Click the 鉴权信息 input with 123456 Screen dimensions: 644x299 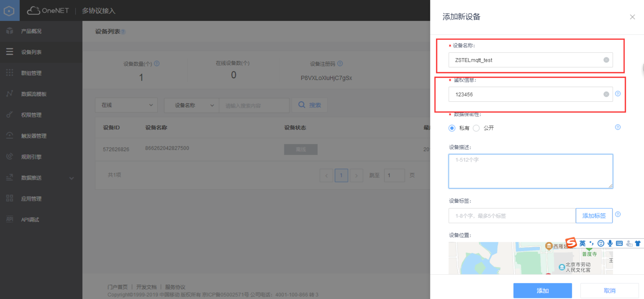(531, 94)
